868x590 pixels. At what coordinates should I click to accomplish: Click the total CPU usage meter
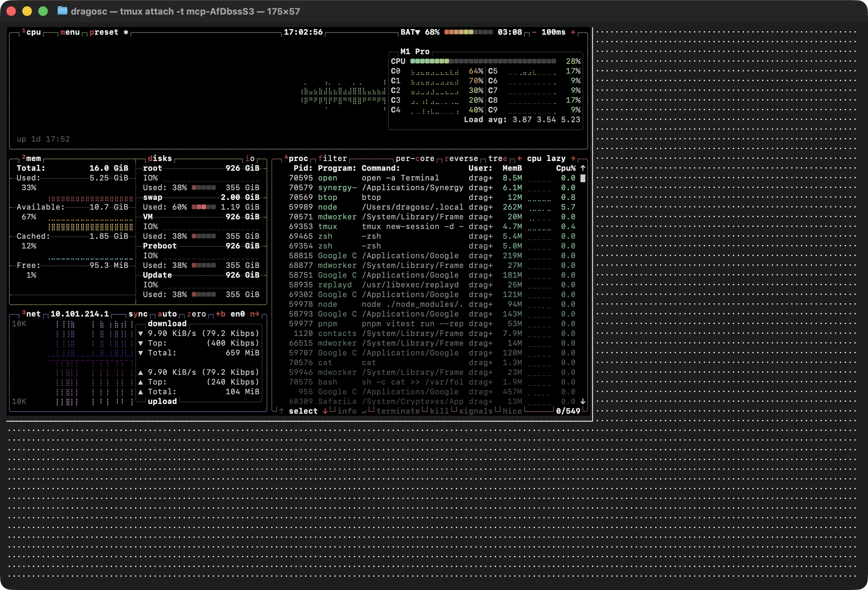pos(483,61)
